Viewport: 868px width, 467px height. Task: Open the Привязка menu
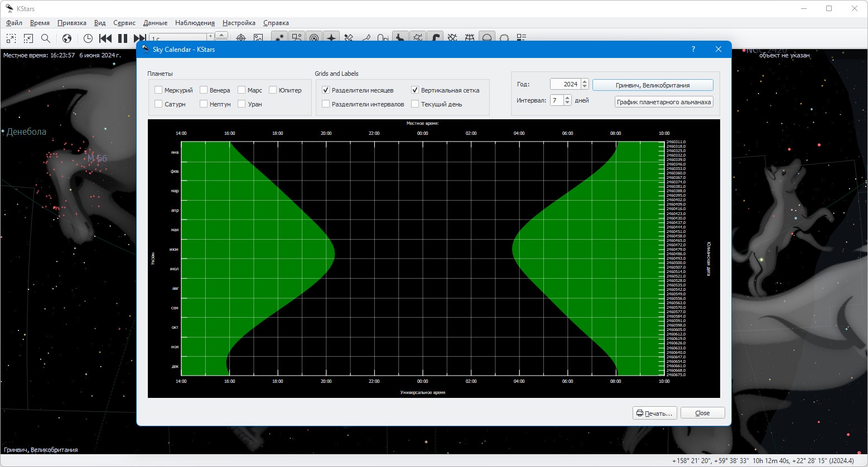coord(72,23)
